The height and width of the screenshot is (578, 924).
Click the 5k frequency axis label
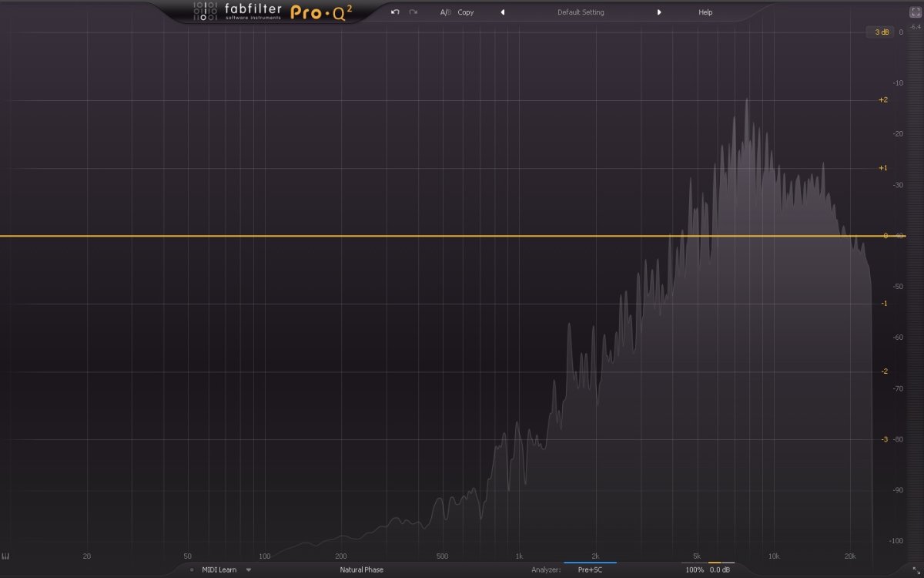pos(697,556)
